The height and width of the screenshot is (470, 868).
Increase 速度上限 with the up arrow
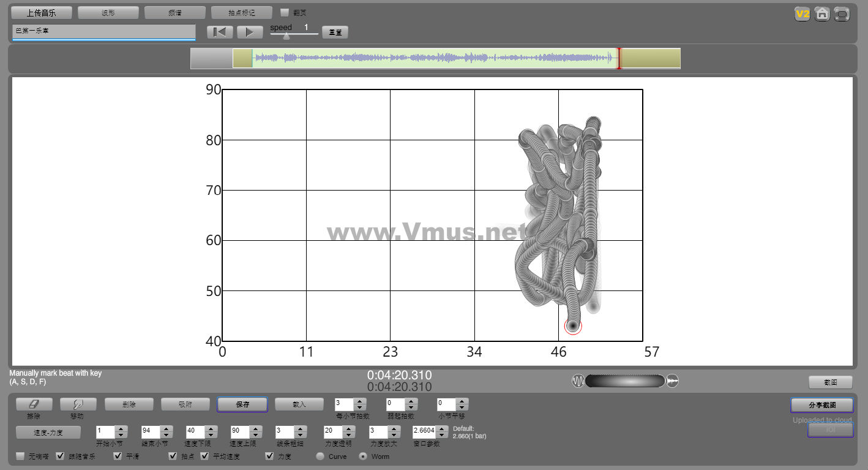coord(256,428)
